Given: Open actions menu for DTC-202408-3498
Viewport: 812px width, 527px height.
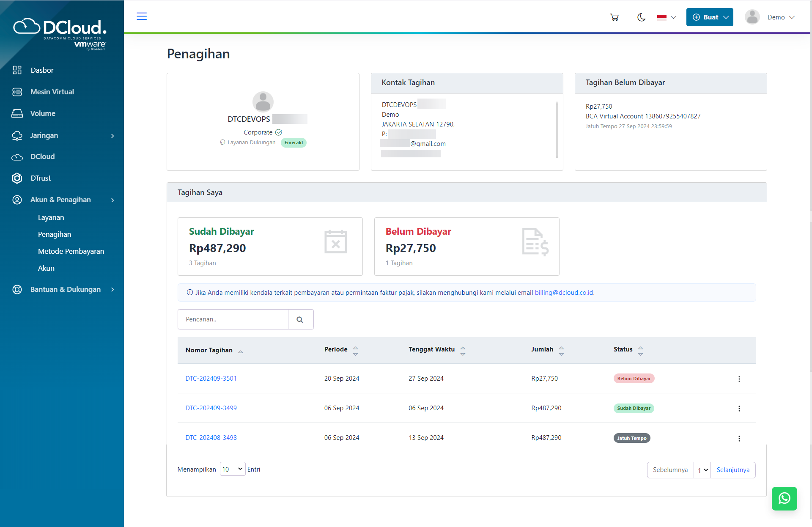Looking at the screenshot, I should pos(739,439).
